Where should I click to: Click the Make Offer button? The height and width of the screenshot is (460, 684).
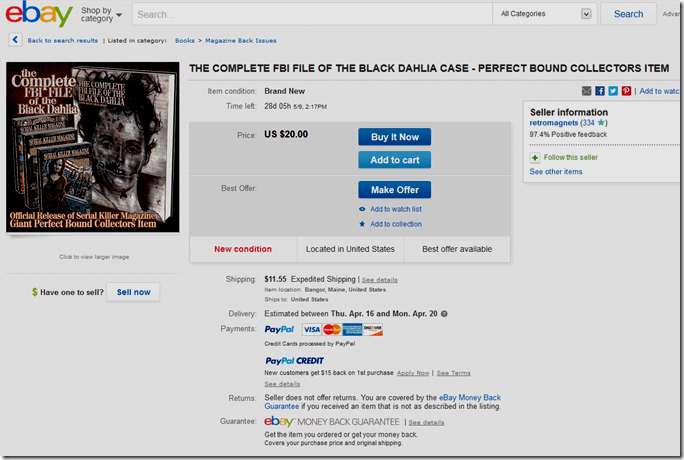[x=394, y=190]
